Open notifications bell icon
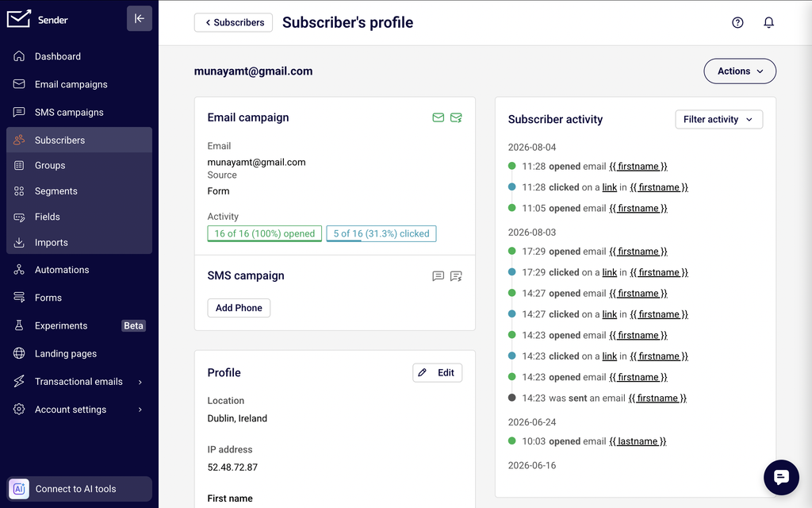This screenshot has width=812, height=508. click(x=768, y=22)
